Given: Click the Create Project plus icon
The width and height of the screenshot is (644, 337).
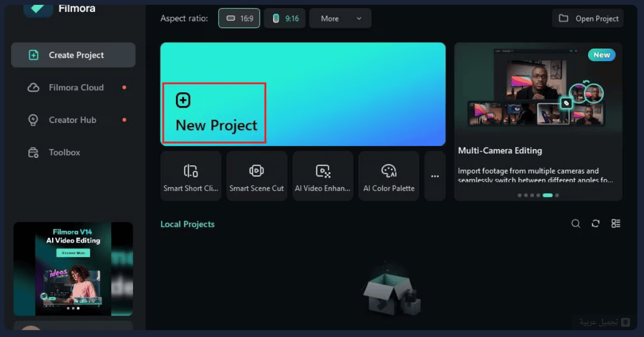Looking at the screenshot, I should [x=33, y=55].
